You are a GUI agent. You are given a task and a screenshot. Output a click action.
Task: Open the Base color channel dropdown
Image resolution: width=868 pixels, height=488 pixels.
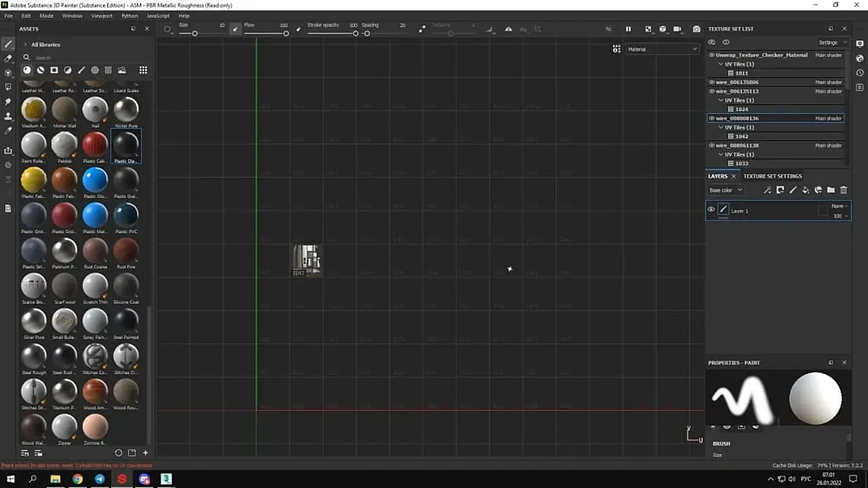pos(726,190)
